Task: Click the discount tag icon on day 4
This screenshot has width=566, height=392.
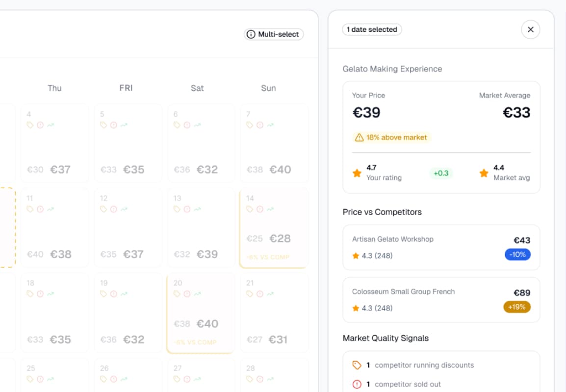Action: point(30,125)
